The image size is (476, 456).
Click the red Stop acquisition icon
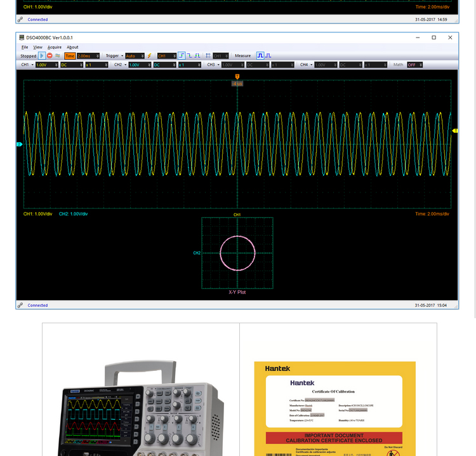(x=50, y=56)
